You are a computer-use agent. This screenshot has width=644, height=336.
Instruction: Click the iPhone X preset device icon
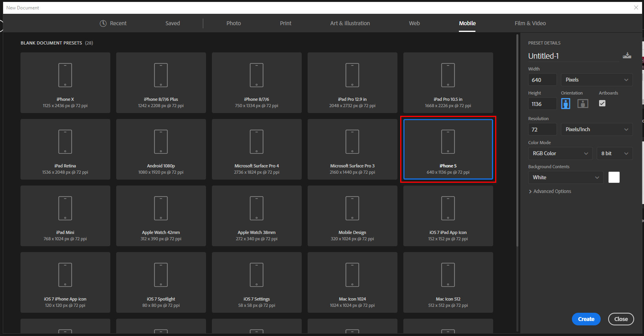tap(65, 75)
